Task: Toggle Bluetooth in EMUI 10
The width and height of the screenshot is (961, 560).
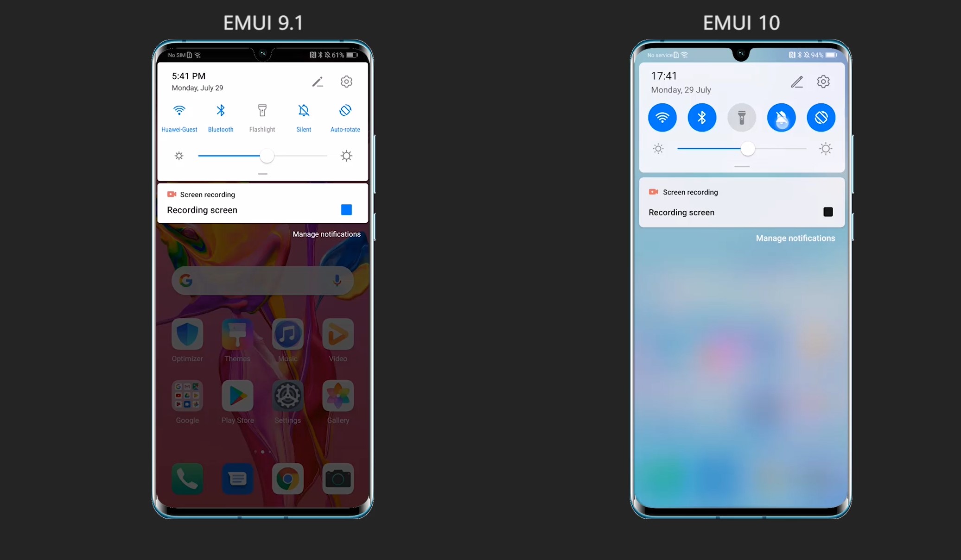Action: click(x=701, y=117)
